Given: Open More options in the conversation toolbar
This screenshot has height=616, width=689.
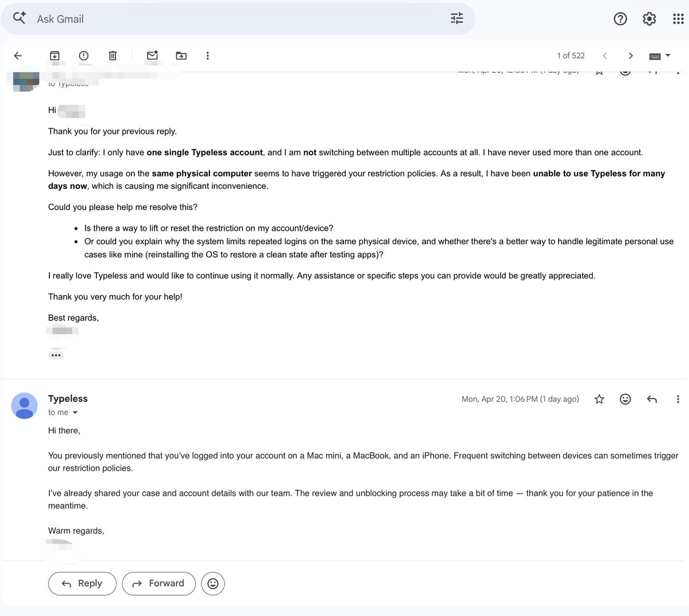Looking at the screenshot, I should (x=208, y=56).
